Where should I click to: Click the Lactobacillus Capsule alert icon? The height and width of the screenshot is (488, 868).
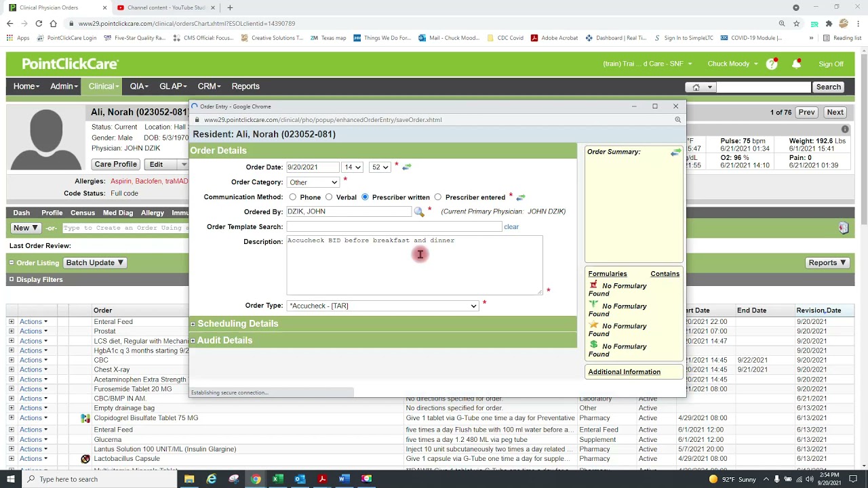(85, 459)
